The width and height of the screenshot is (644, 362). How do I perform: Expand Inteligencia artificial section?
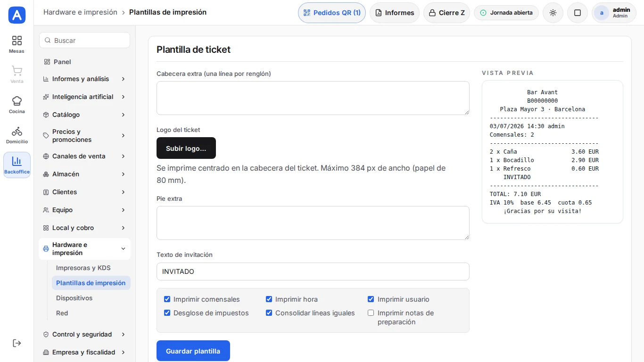tap(84, 97)
